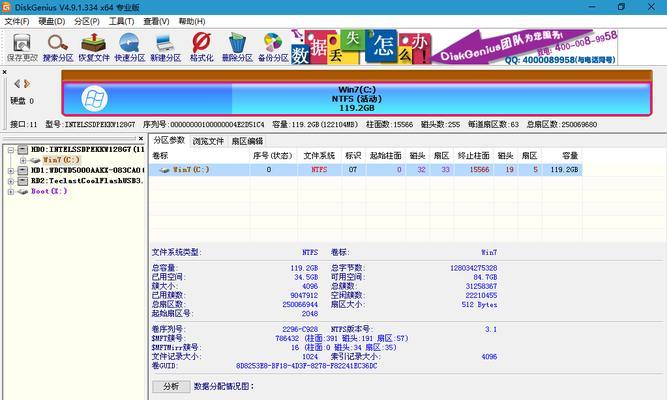
Task: Close the left tree panel with the X
Action: click(141, 138)
